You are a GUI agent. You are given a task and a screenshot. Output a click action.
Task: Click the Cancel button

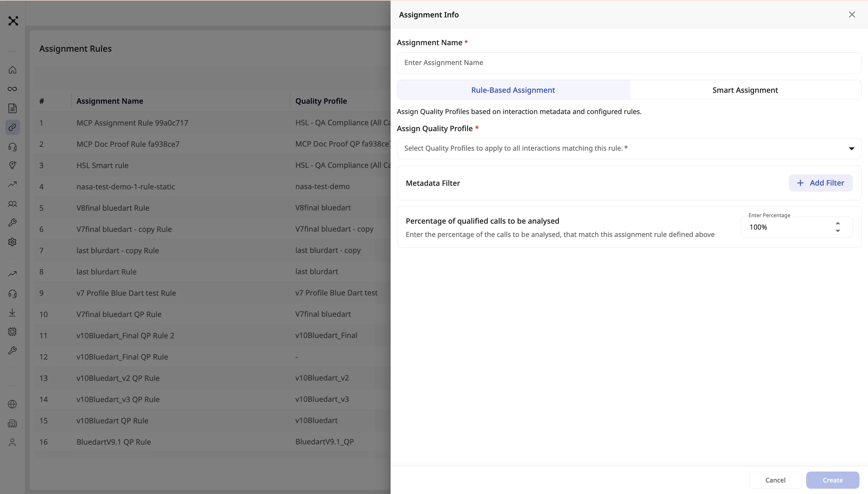(x=775, y=480)
